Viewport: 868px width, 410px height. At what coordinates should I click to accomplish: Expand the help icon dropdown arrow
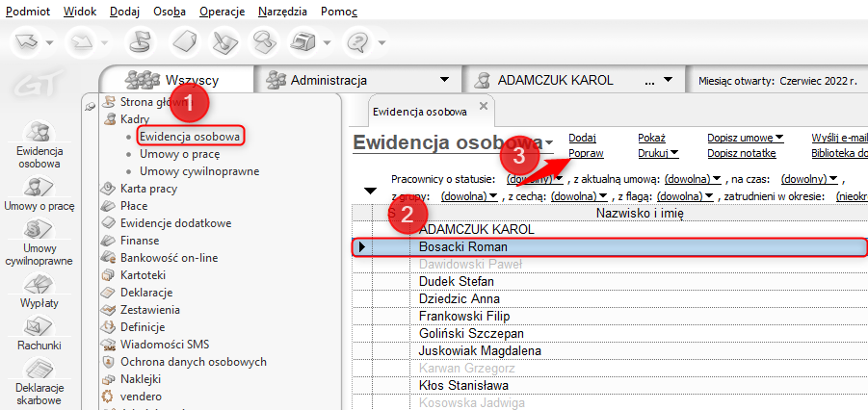tap(381, 42)
